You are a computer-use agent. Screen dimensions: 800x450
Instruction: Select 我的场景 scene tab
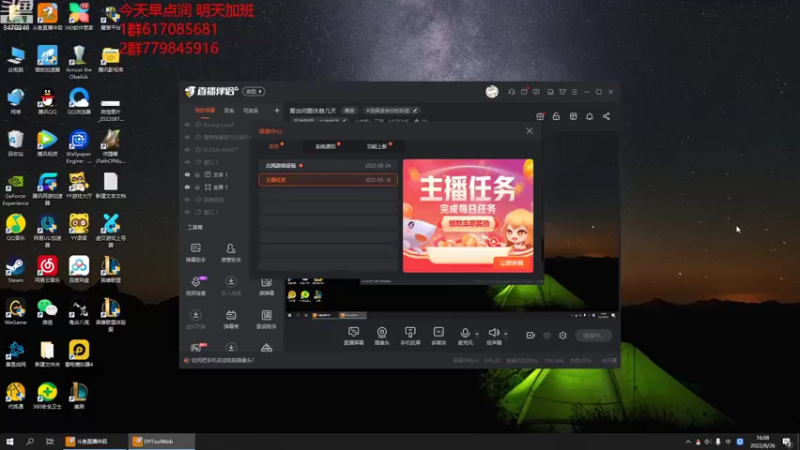click(x=205, y=110)
